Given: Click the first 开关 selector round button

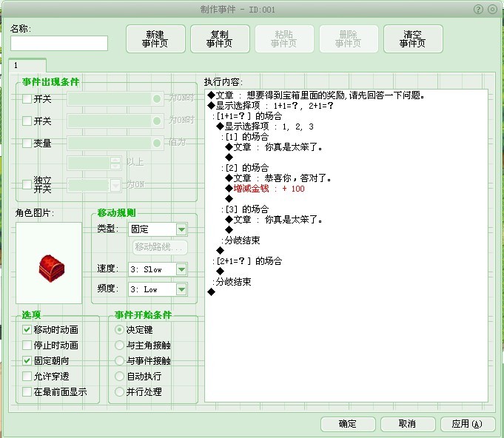Looking at the screenshot, I should pyautogui.click(x=157, y=98).
